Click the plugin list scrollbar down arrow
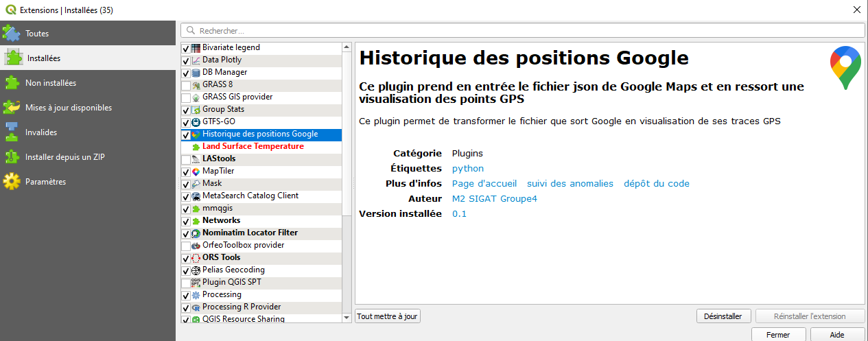 coord(347,318)
